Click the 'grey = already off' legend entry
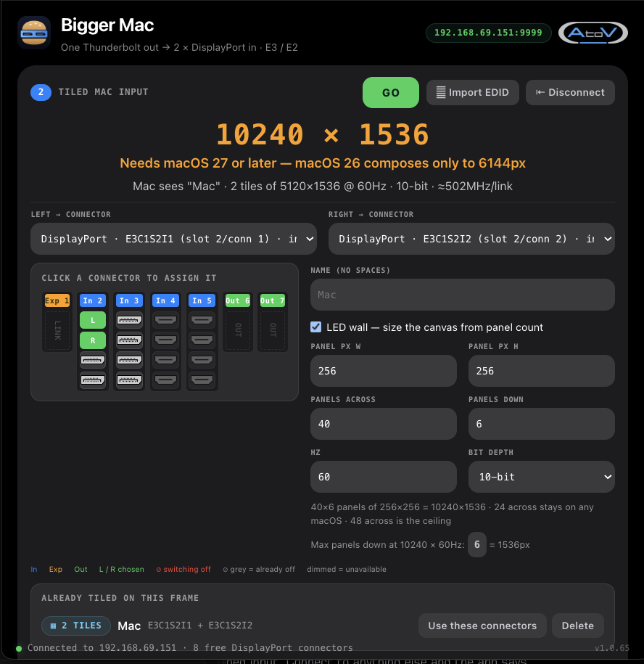This screenshot has height=664, width=644. point(258,570)
